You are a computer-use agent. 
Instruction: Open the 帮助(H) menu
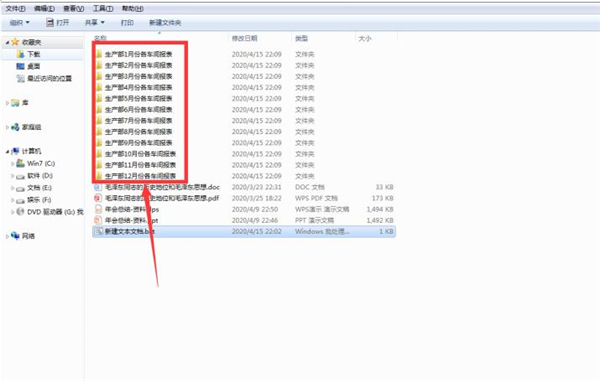(x=133, y=8)
